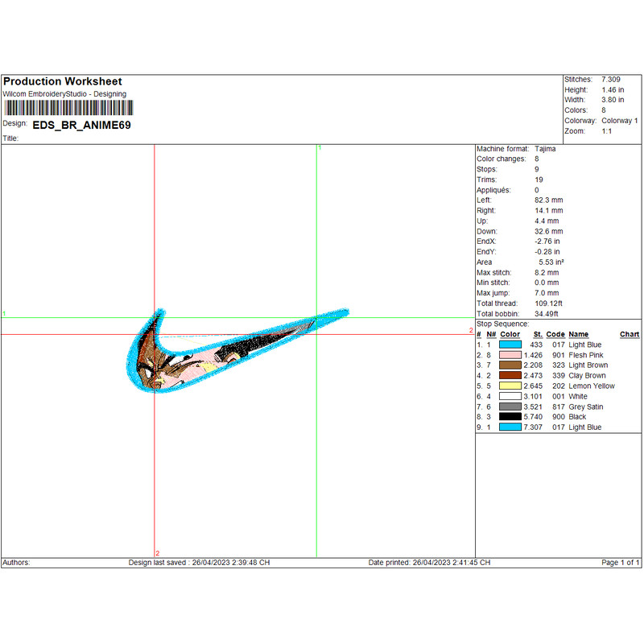
Task: Click Light Blue swatch in stop row 9
Action: tap(510, 428)
